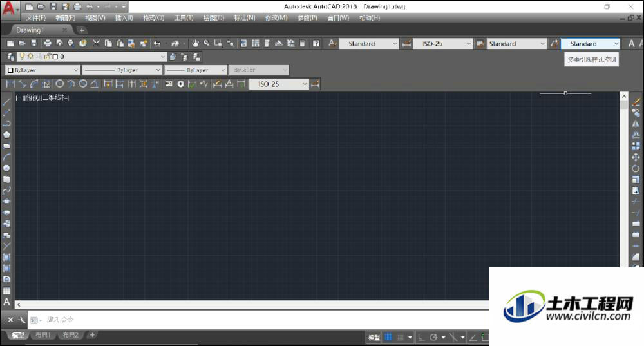Click the Copy icon in standard toolbar
644x346 pixels.
[x=108, y=43]
